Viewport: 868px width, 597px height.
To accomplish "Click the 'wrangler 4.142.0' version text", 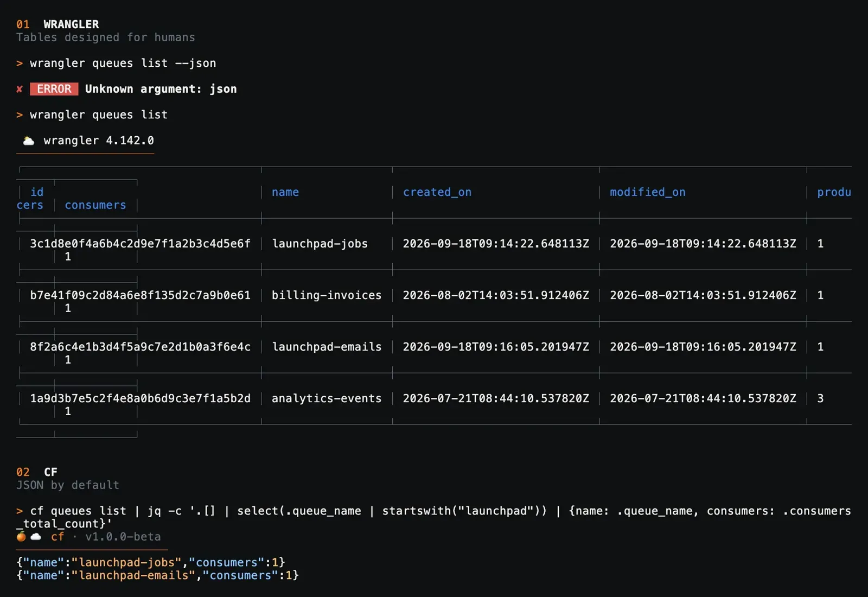I will (x=99, y=141).
